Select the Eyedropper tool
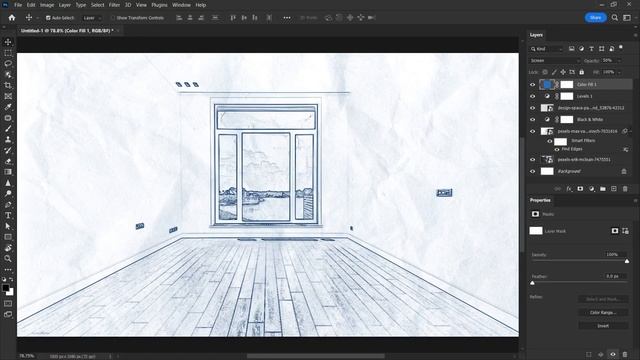The width and height of the screenshot is (640, 360). [8, 107]
